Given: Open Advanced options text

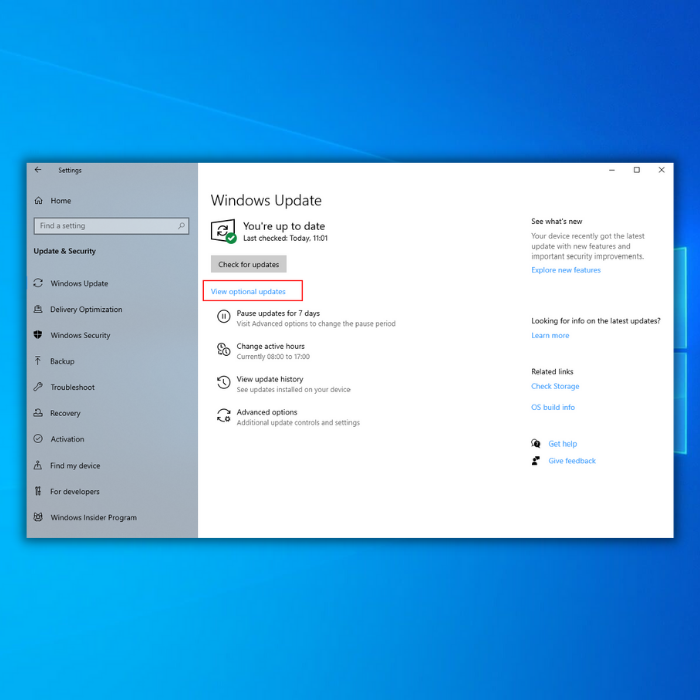Looking at the screenshot, I should tap(267, 412).
